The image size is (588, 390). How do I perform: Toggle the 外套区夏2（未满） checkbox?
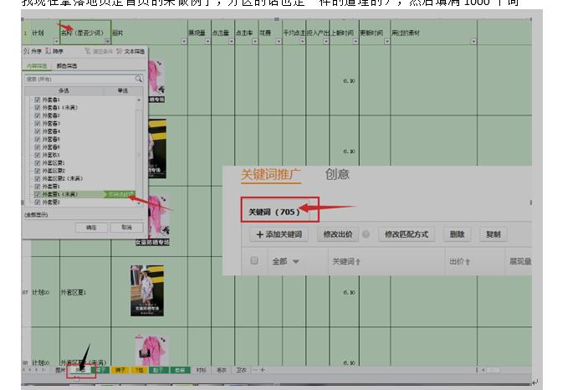point(37,178)
